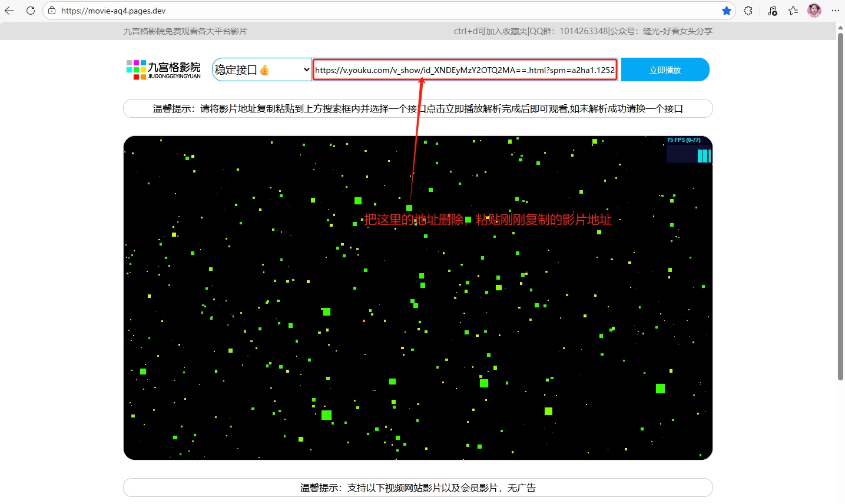Open the favorites list icon

[793, 11]
